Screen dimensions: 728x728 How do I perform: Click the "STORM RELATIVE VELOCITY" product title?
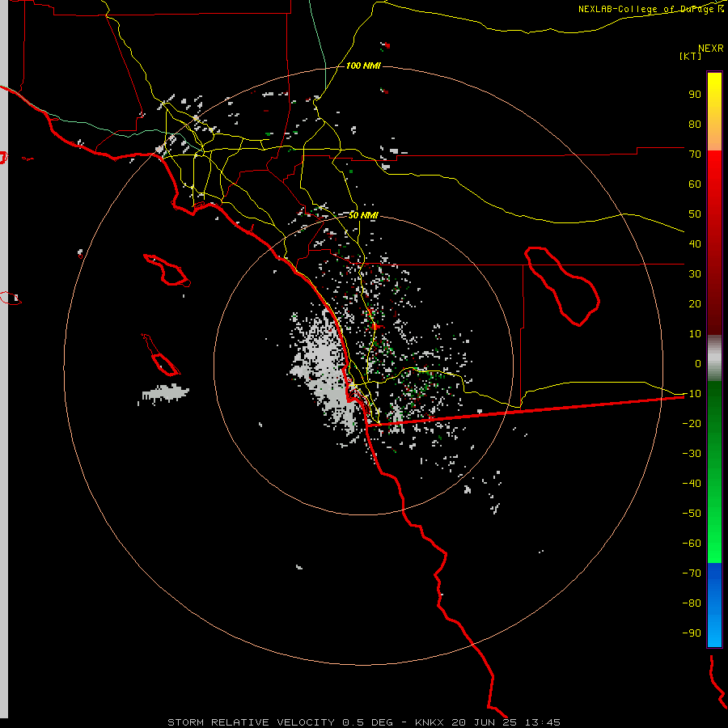[x=252, y=722]
